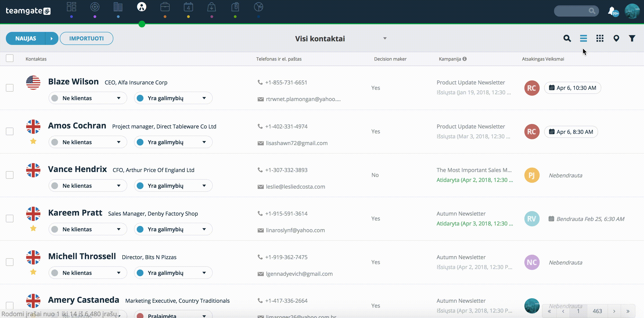Click the RC avatar for Blaze Wilson
Image resolution: width=644 pixels, height=318 pixels.
(x=532, y=88)
